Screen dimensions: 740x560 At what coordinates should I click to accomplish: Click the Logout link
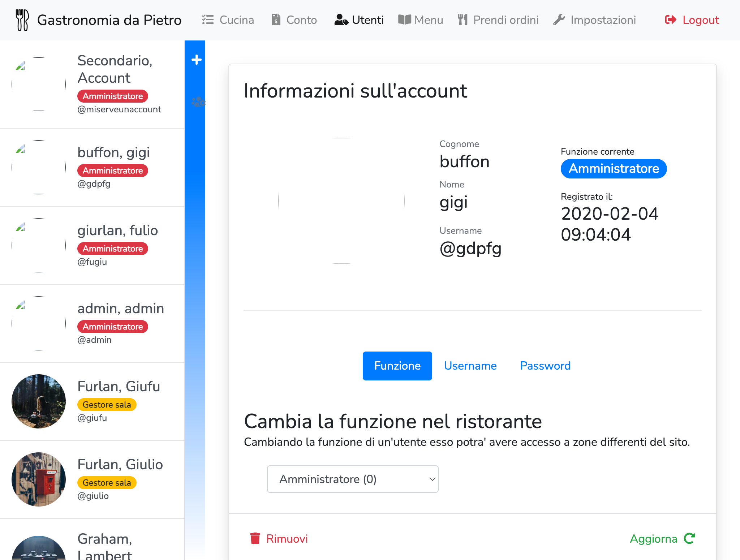pyautogui.click(x=692, y=20)
